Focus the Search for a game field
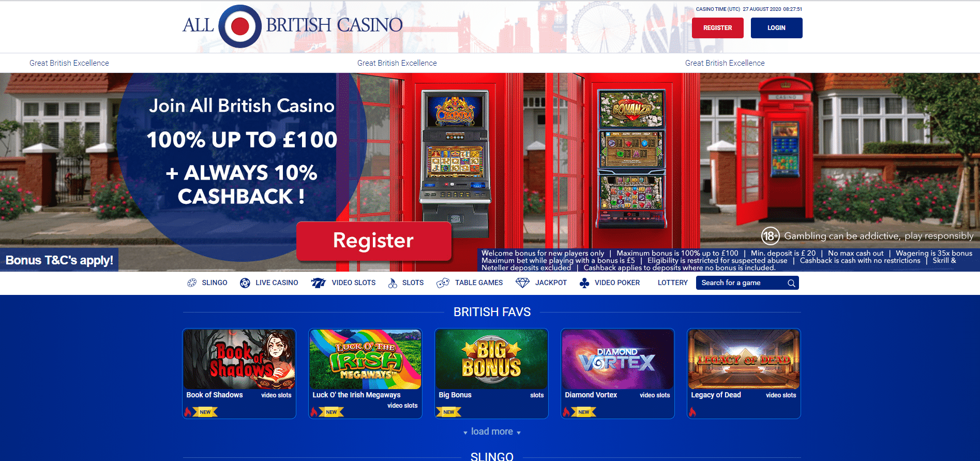 point(747,282)
